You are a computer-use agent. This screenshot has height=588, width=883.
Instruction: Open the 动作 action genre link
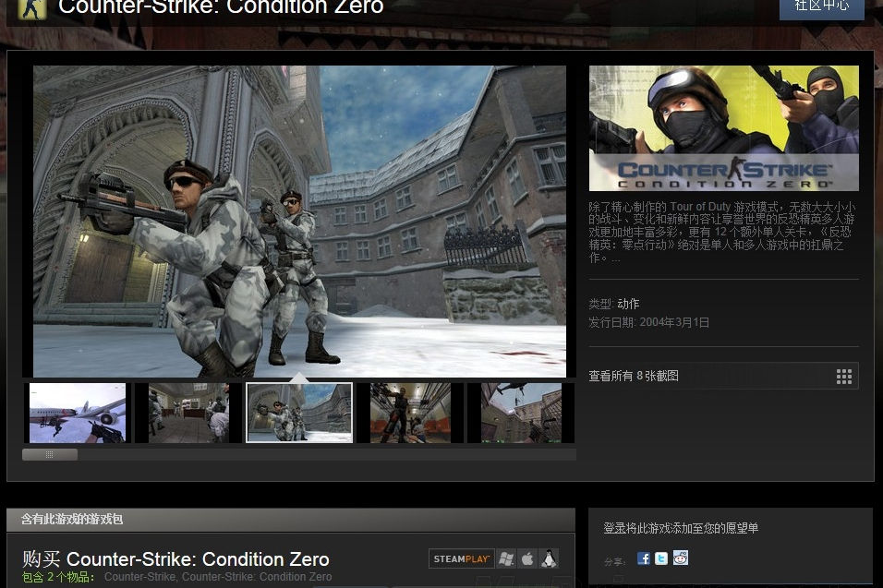pos(628,304)
